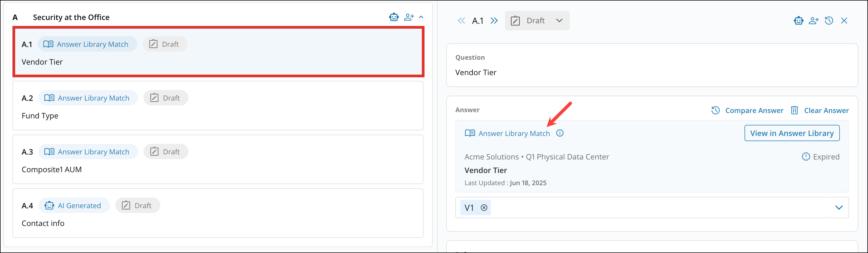Click the info icon beside Answer Library Match
Image resolution: width=868 pixels, height=253 pixels.
560,133
